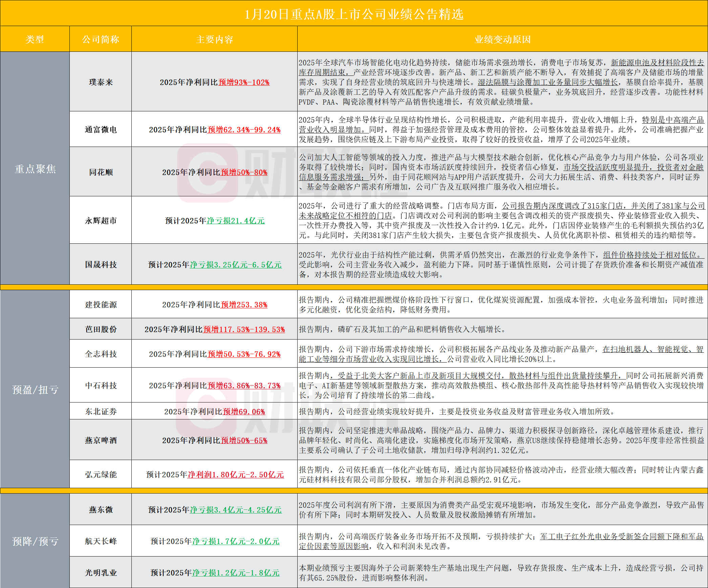Click the 预盈/扭亏 category cell
This screenshot has height=588, width=708.
tap(35, 389)
